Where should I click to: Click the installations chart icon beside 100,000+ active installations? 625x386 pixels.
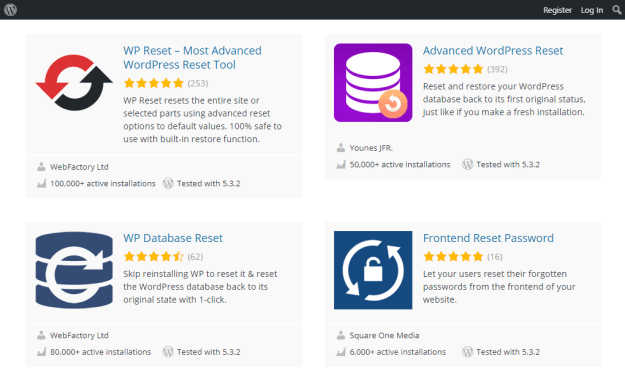tap(41, 183)
